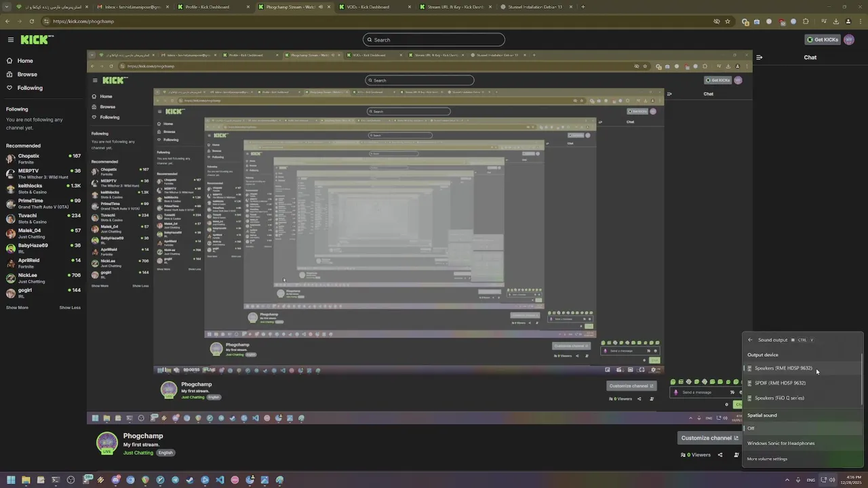Click browser back arrow

tap(7, 21)
